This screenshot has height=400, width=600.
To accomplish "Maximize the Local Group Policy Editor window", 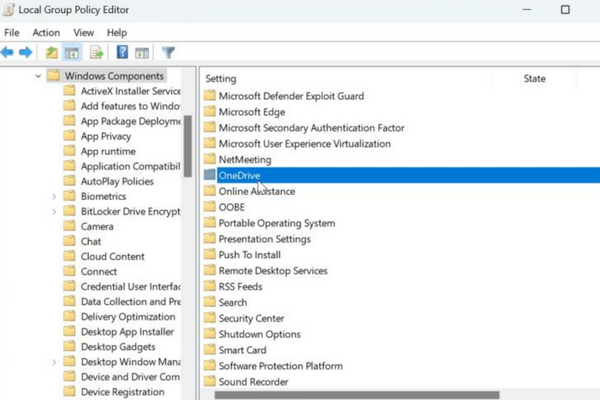I will point(565,10).
